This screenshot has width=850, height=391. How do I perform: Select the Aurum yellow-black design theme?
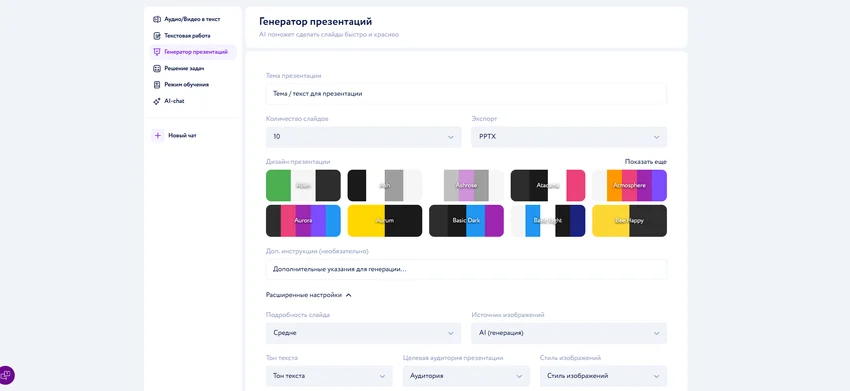coord(384,221)
